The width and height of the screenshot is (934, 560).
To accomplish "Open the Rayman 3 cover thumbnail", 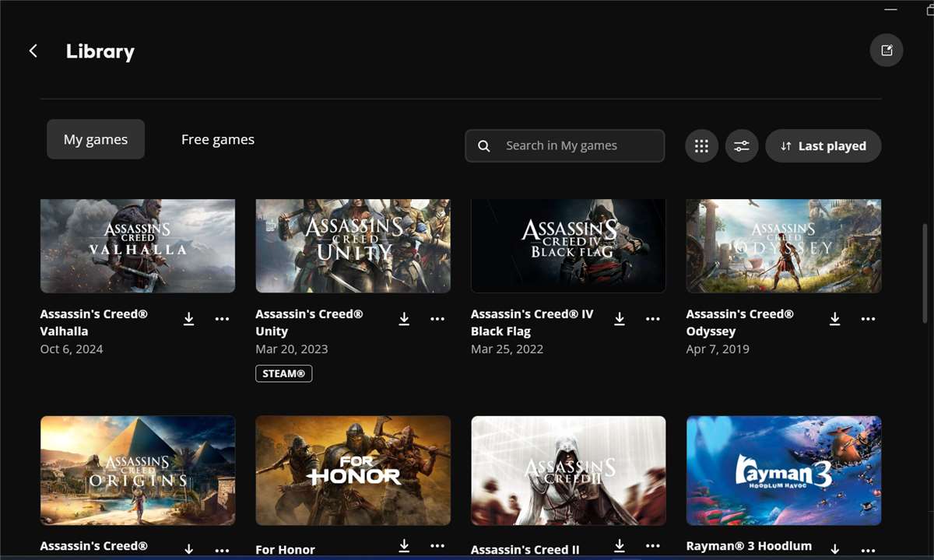I will [x=784, y=471].
